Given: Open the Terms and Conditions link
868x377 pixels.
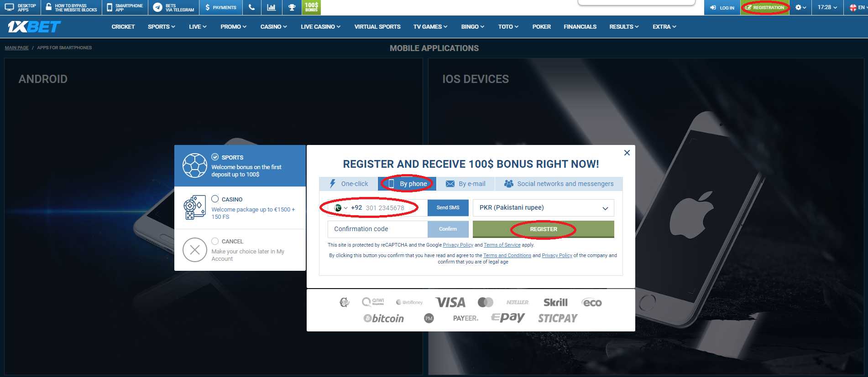Looking at the screenshot, I should (507, 255).
